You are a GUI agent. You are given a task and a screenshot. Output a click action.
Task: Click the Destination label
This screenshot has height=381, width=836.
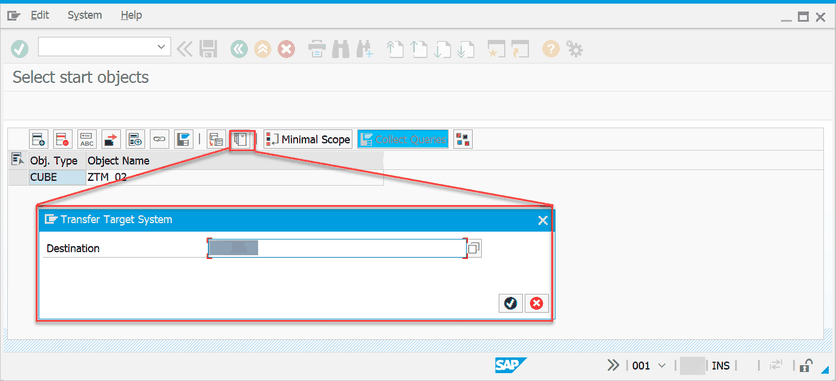click(x=73, y=248)
